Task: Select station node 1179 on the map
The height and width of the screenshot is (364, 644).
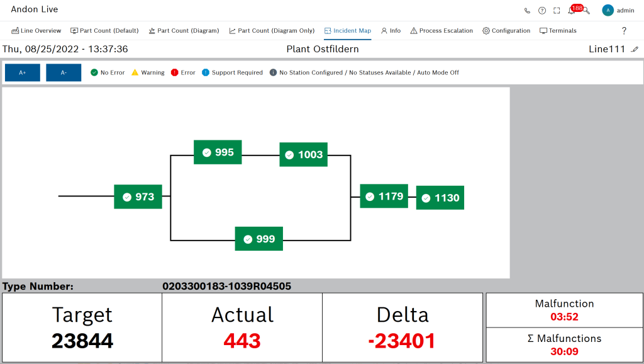Action: (384, 196)
